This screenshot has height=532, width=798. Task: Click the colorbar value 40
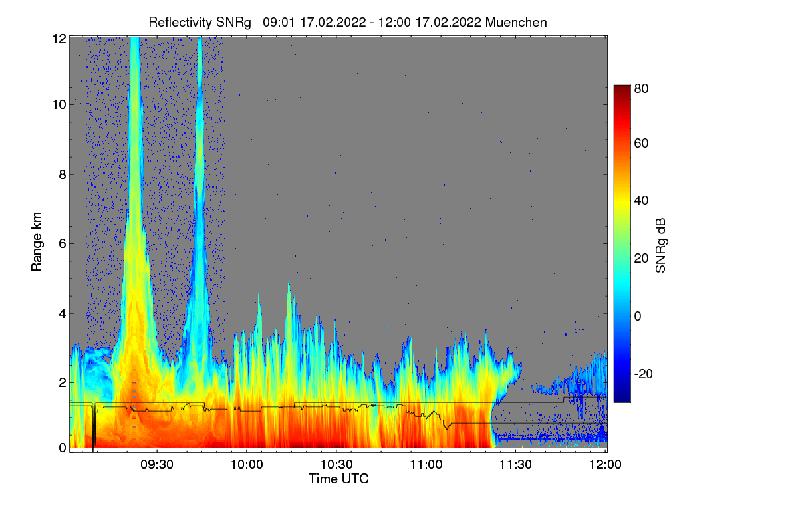pyautogui.click(x=641, y=200)
